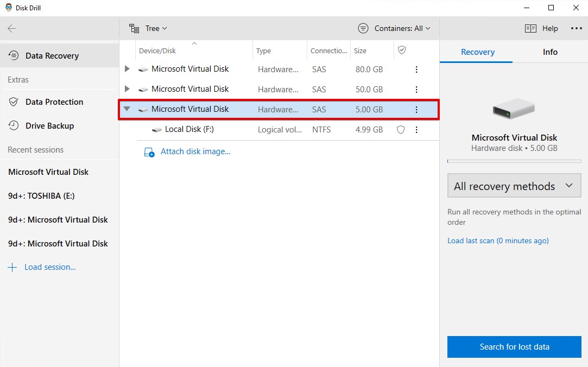Maximize the Disk Drill window
Viewport: 588px width, 367px height.
point(551,8)
